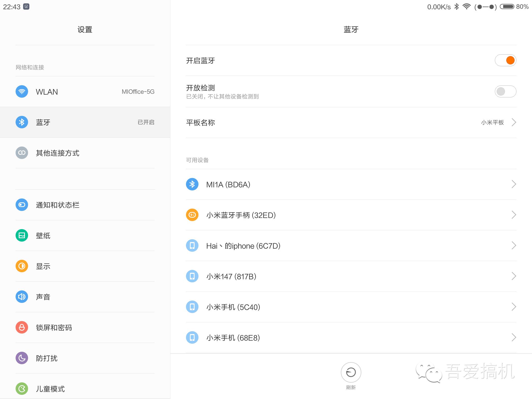The height and width of the screenshot is (399, 532).
Task: Click the orange gamepad icon for 小米蓝牙手柄
Action: click(x=192, y=215)
